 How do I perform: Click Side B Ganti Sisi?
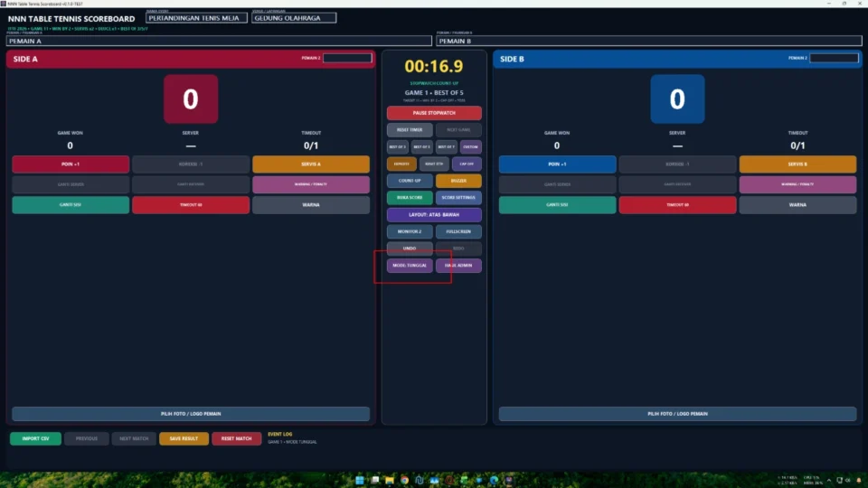point(557,205)
